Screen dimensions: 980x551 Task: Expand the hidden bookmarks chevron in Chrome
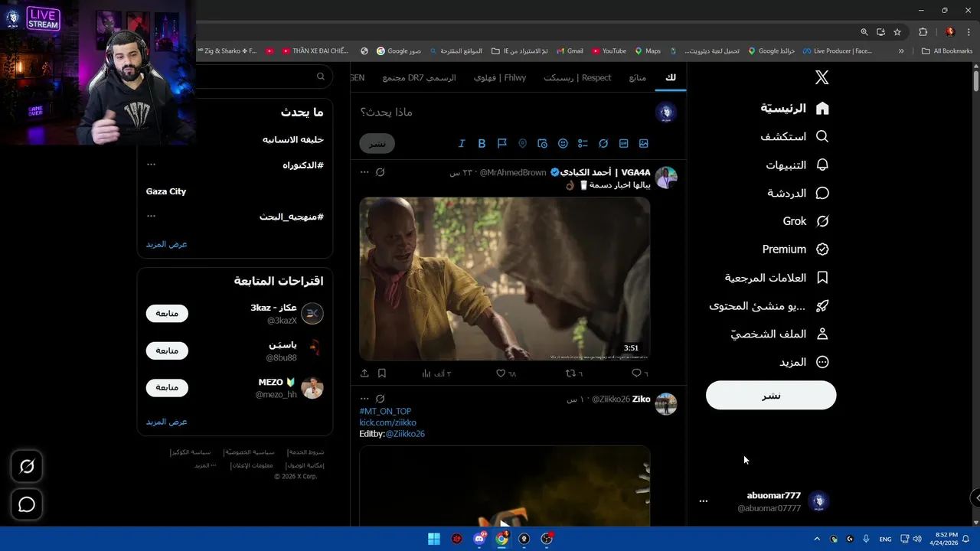point(901,51)
